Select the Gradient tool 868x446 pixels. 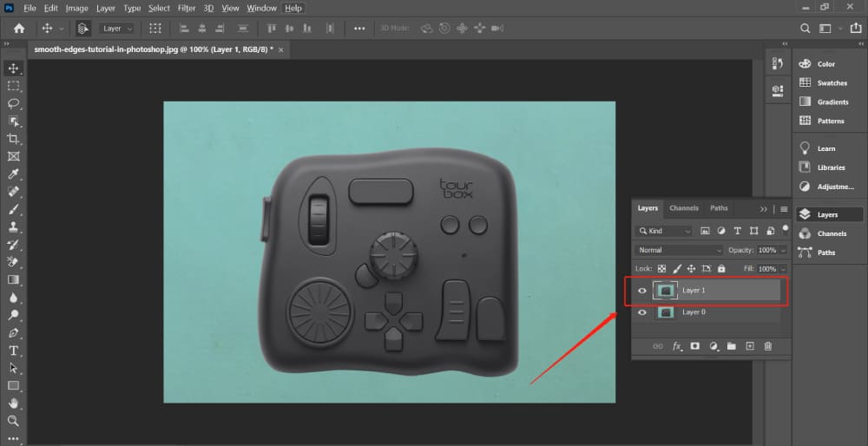(13, 280)
